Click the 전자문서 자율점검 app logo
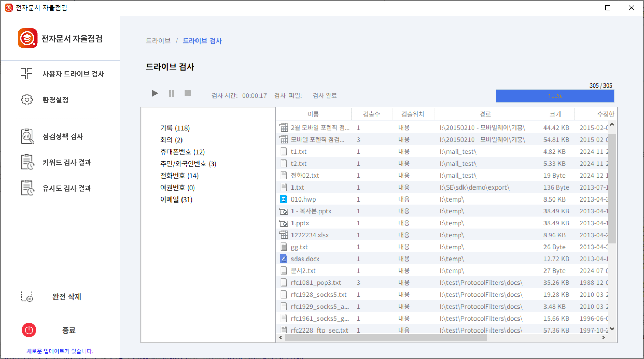 (x=28, y=38)
